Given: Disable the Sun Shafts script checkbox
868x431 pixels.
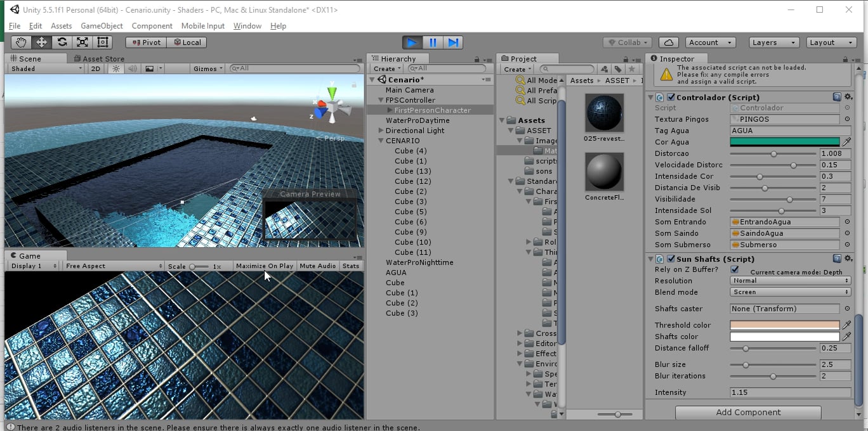Looking at the screenshot, I should (x=671, y=259).
